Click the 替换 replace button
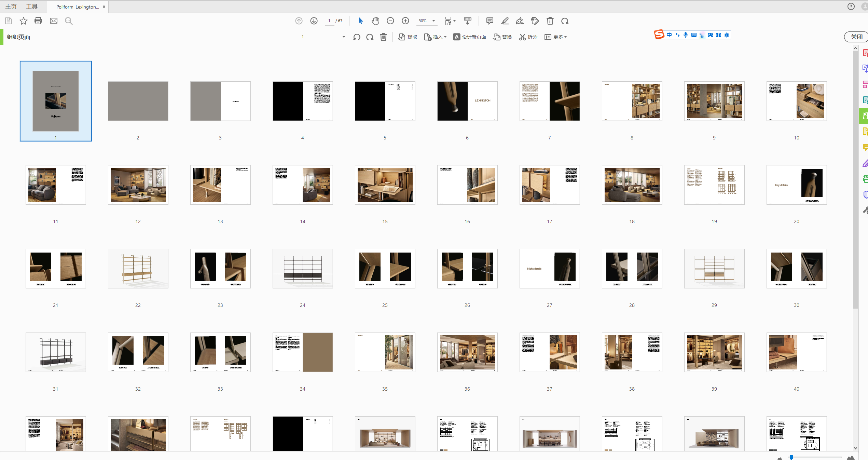The width and height of the screenshot is (868, 460). tap(502, 37)
